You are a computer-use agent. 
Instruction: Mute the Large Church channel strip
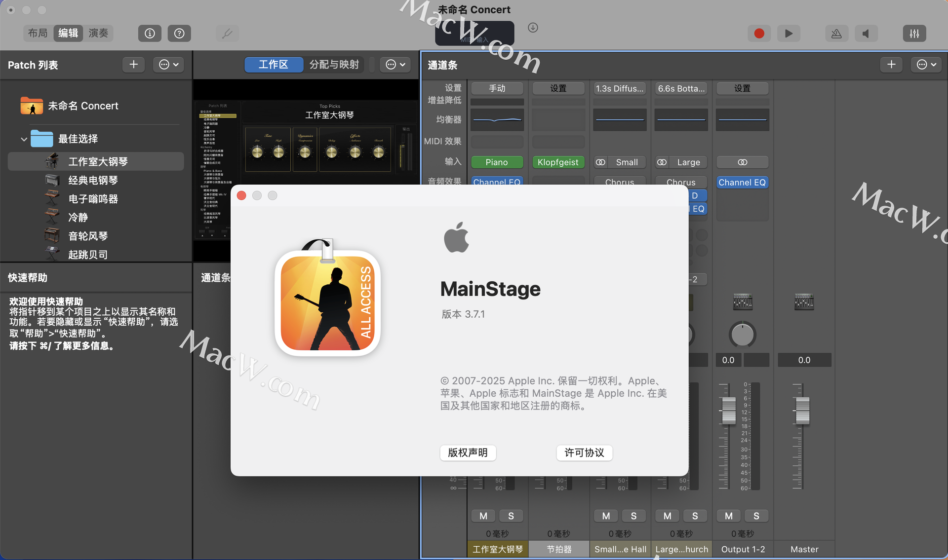(667, 516)
